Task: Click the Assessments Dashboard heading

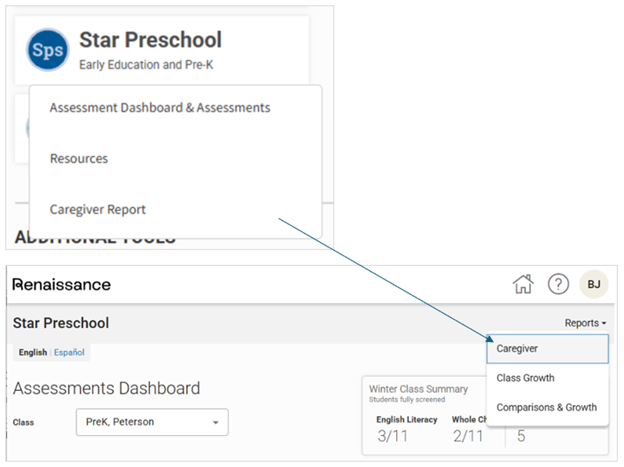Action: [x=106, y=388]
